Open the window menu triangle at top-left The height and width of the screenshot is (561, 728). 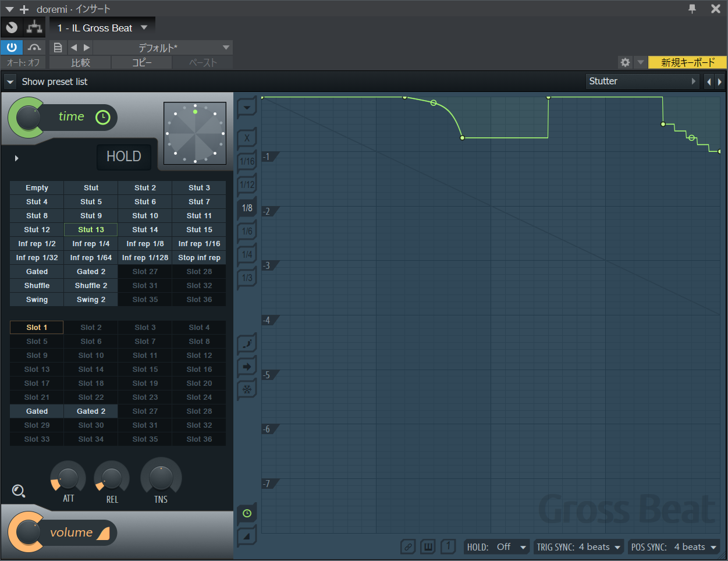[9, 9]
